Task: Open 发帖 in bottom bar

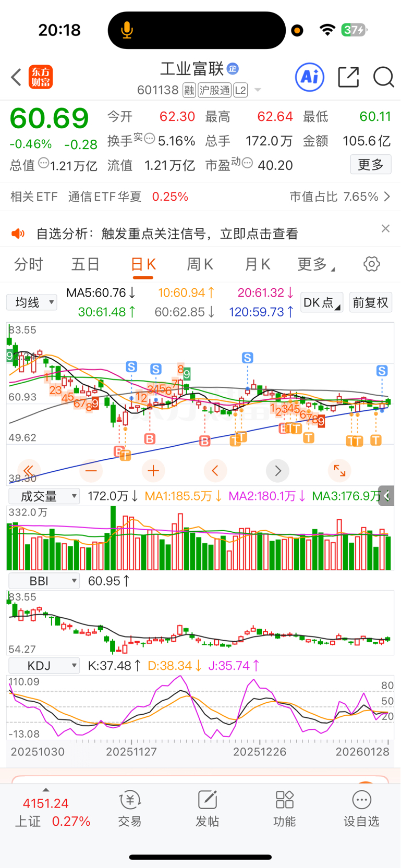Action: [207, 809]
